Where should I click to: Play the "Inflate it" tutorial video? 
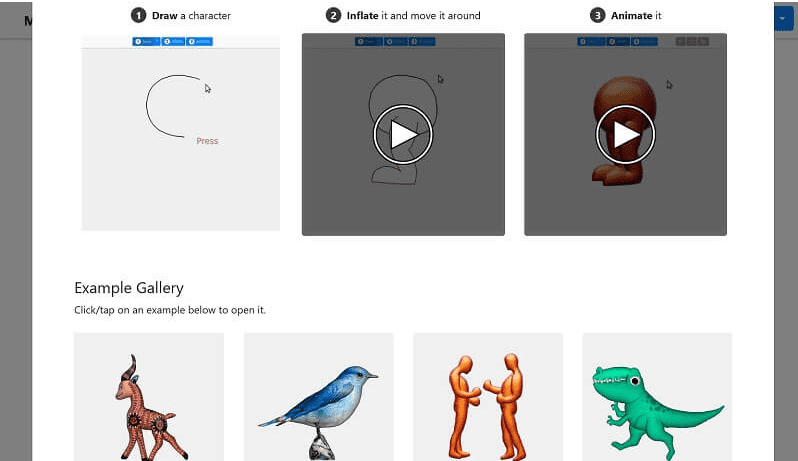tap(403, 135)
